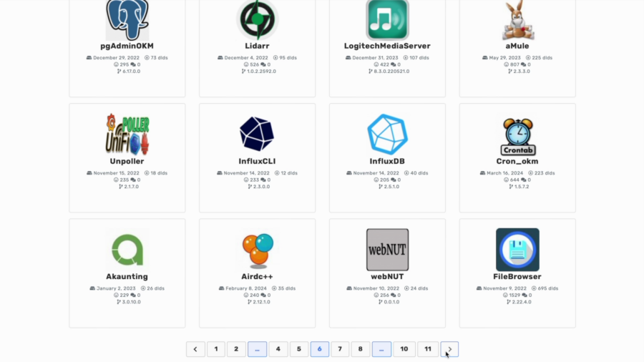Open the Lidarr app icon
Screen dimensions: 644x362
pos(258,20)
